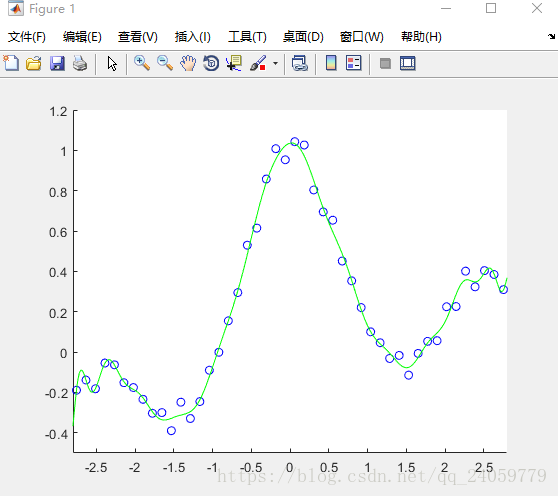Open the 文件(F) menu

click(x=27, y=37)
